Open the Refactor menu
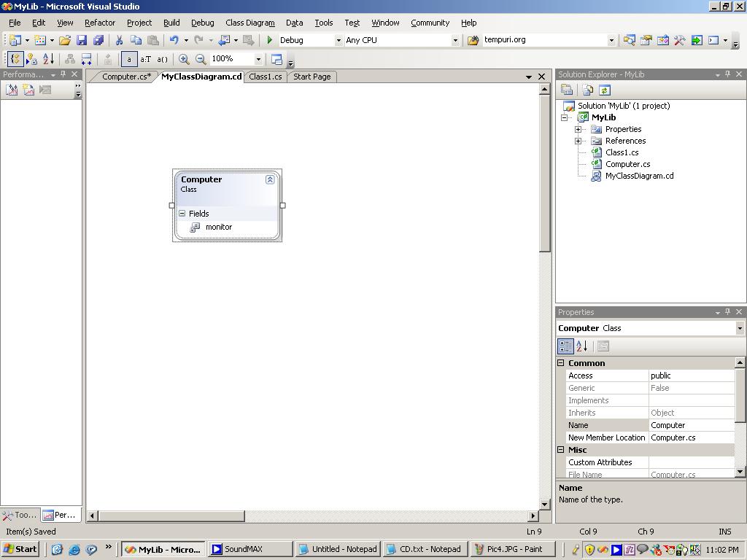Image resolution: width=747 pixels, height=560 pixels. 100,23
